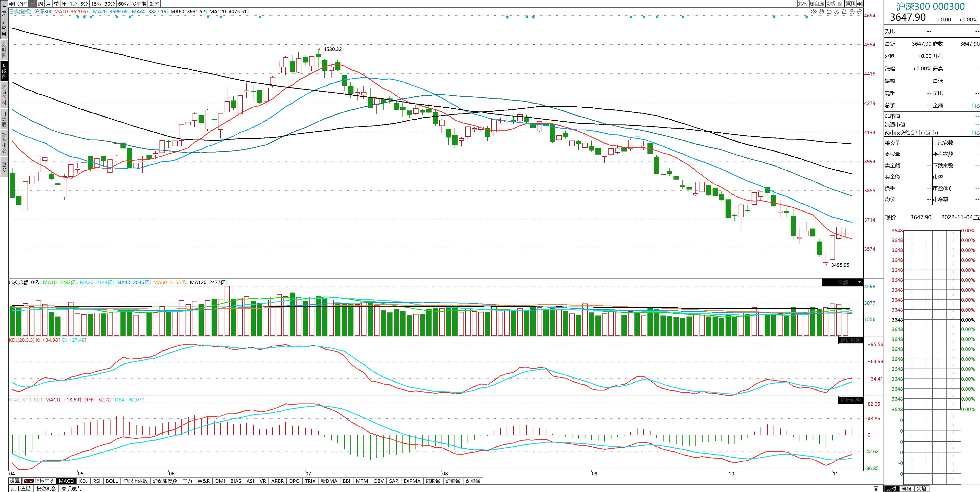
Task: Toggle the chart lock icon
Action: (x=844, y=12)
